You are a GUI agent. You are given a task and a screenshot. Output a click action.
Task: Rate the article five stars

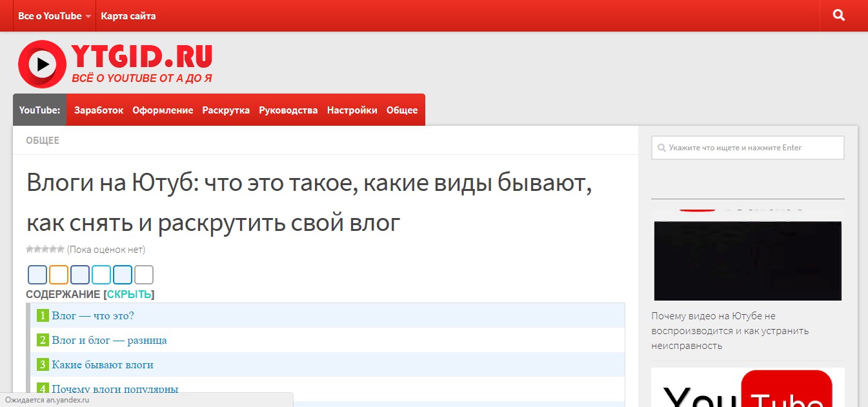[61, 249]
